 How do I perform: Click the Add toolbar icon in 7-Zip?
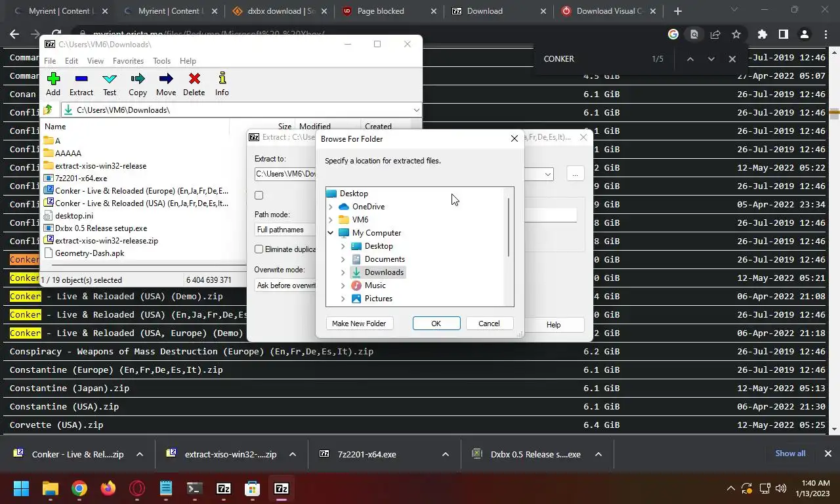pyautogui.click(x=53, y=84)
